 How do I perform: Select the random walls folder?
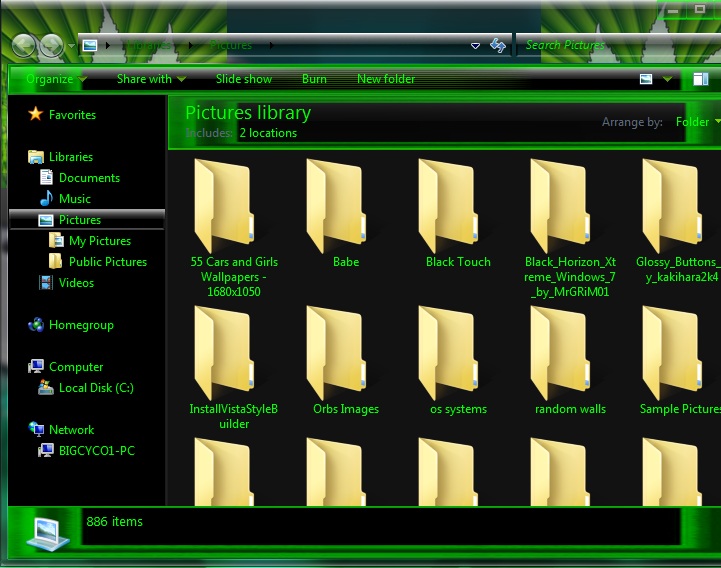[570, 361]
